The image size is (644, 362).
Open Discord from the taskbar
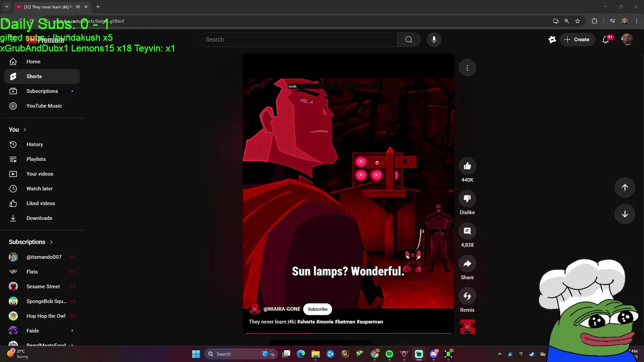coord(434,354)
